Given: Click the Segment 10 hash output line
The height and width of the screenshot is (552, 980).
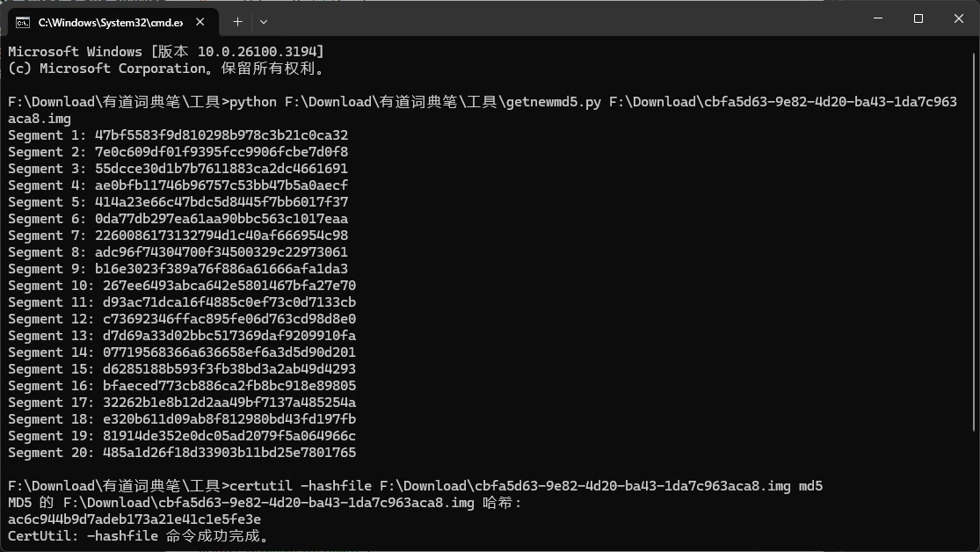Looking at the screenshot, I should tap(182, 286).
